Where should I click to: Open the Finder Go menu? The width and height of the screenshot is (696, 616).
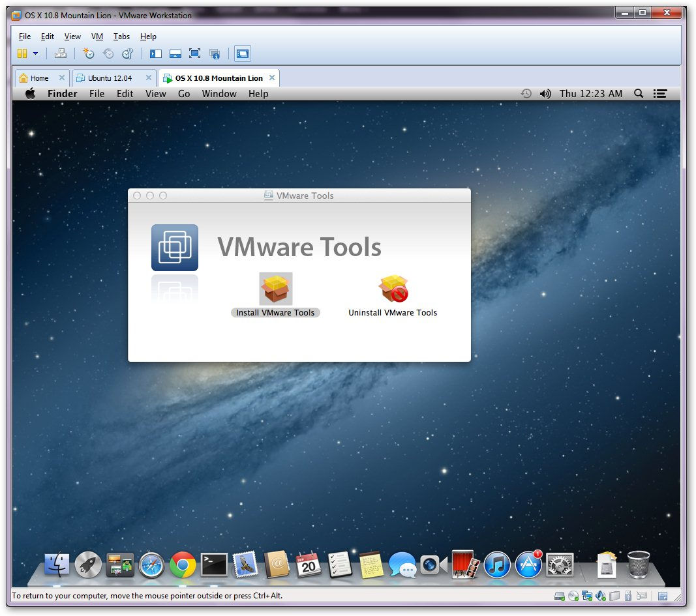tap(184, 94)
